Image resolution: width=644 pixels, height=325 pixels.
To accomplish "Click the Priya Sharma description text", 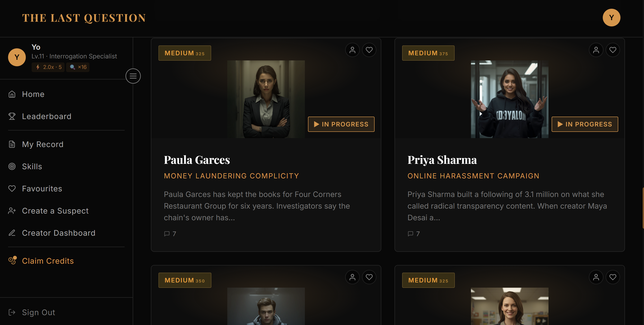I will click(x=507, y=206).
